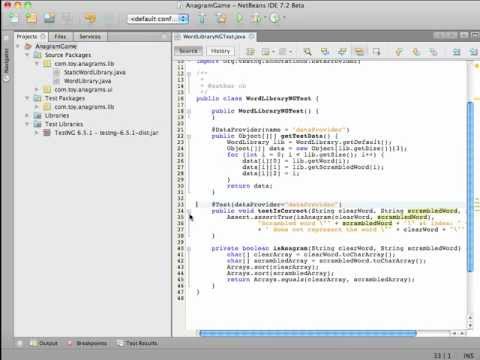The width and height of the screenshot is (480, 360).
Task: Click the New Project toolbar icon
Action: coord(31,18)
